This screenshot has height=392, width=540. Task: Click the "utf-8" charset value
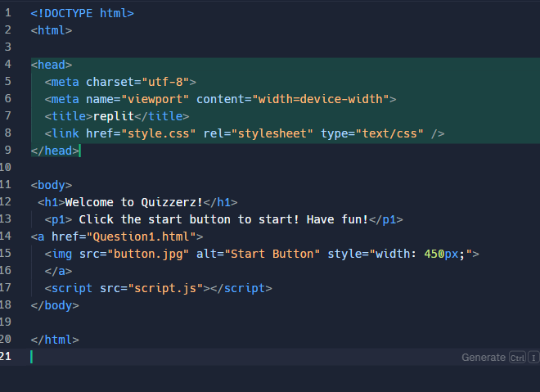click(165, 82)
